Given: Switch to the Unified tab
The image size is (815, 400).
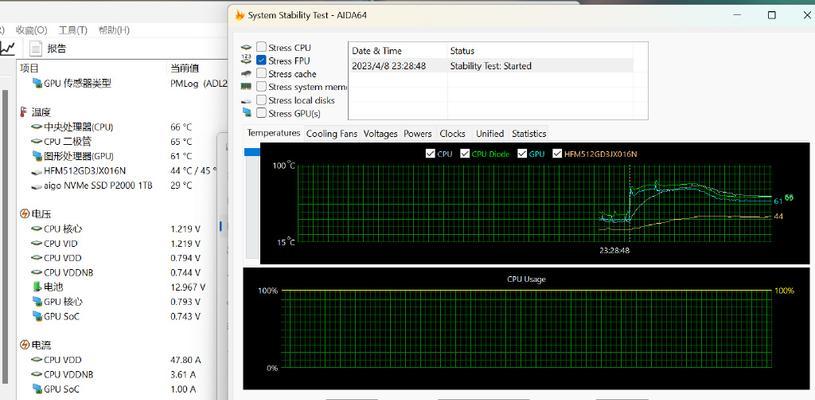Looking at the screenshot, I should coord(490,134).
